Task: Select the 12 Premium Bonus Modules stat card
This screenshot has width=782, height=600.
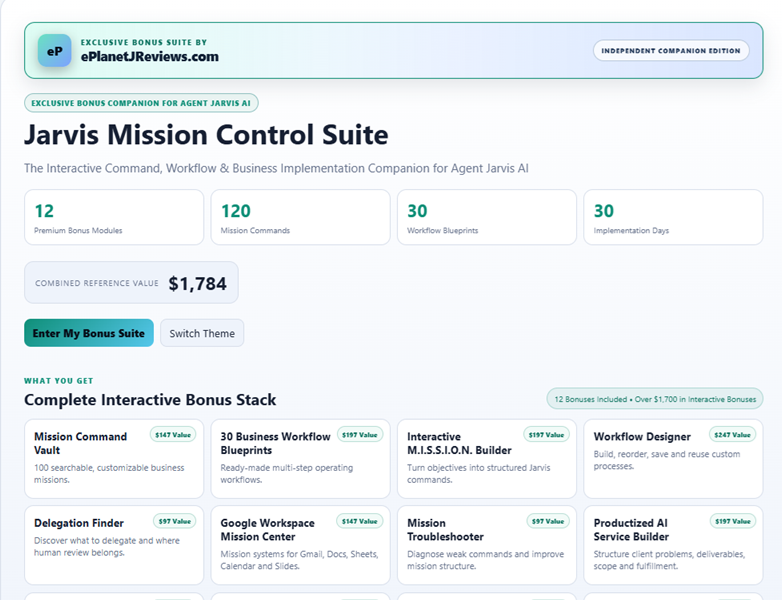Action: [x=114, y=217]
